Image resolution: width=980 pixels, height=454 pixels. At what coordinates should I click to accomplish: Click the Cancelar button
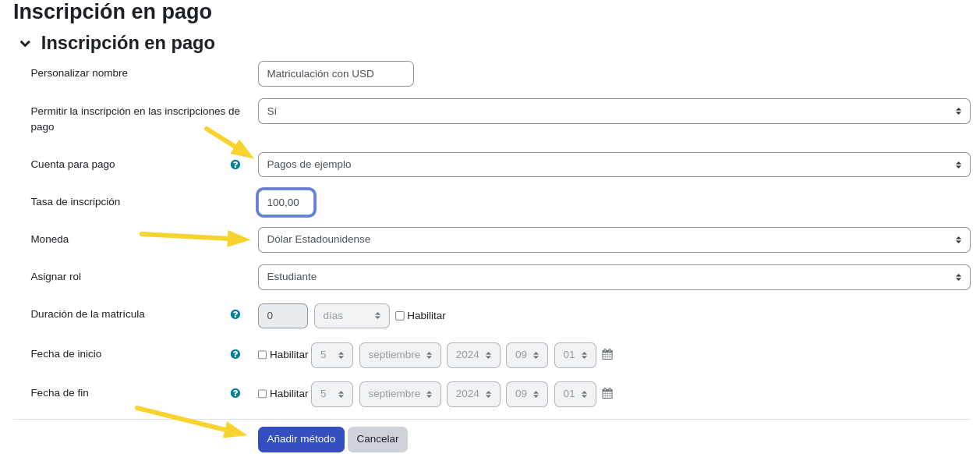pos(377,439)
